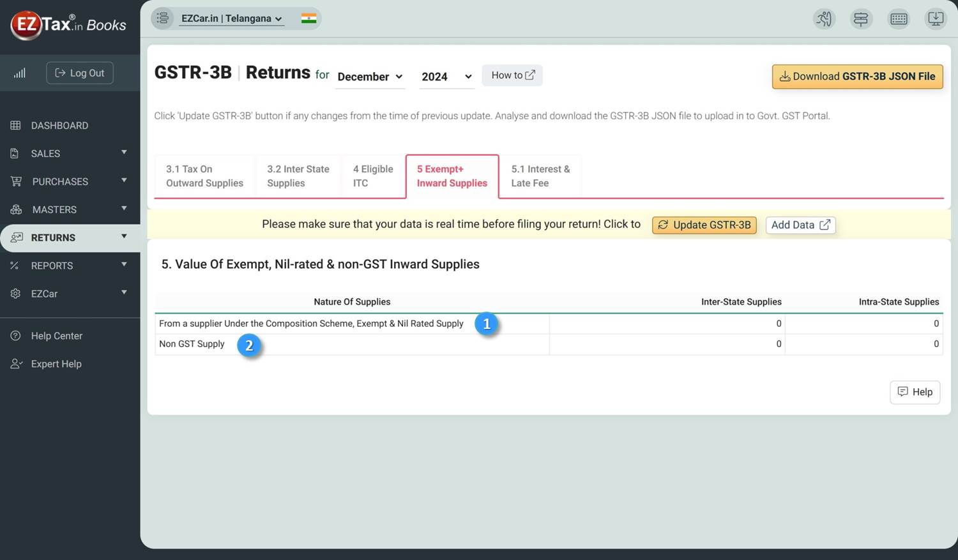Open the December month dropdown
Viewport: 958px width, 560px height.
coord(370,77)
